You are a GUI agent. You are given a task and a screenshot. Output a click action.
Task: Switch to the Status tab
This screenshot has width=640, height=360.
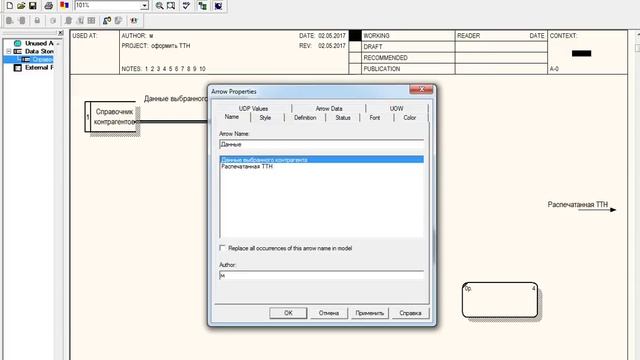coord(343,118)
